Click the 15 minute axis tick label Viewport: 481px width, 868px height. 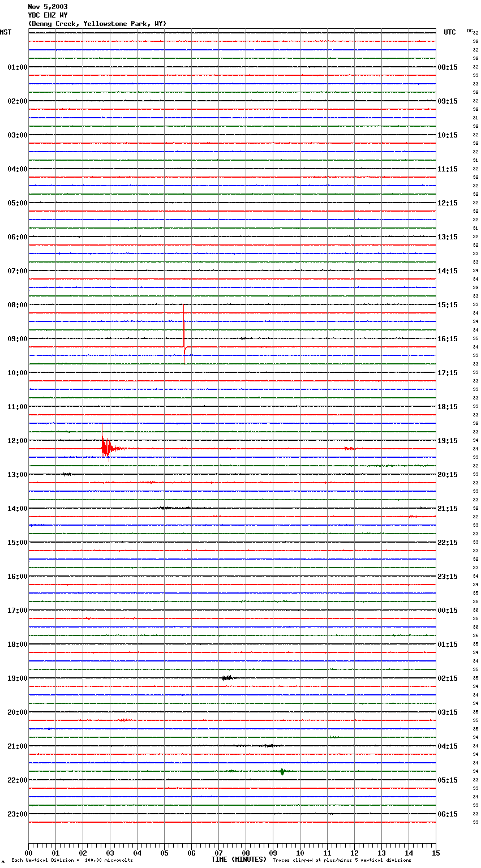coord(436,853)
